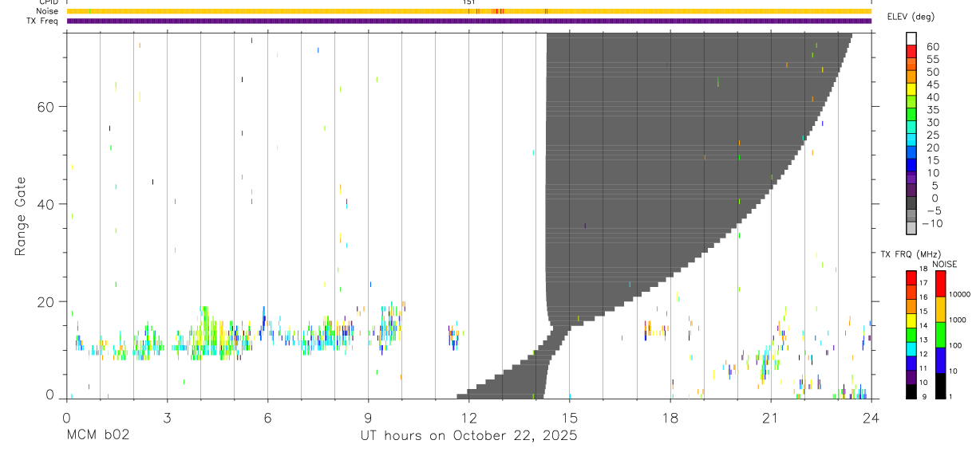Pick the black segment of the NOISE color bar
The image size is (980, 452).
[x=940, y=386]
